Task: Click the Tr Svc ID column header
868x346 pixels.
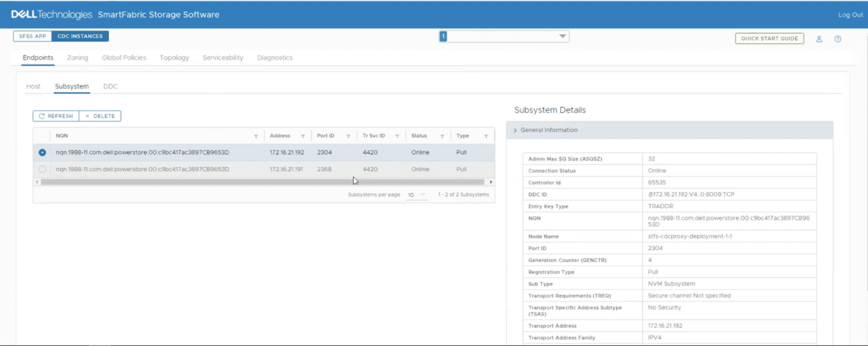Action: (x=374, y=136)
